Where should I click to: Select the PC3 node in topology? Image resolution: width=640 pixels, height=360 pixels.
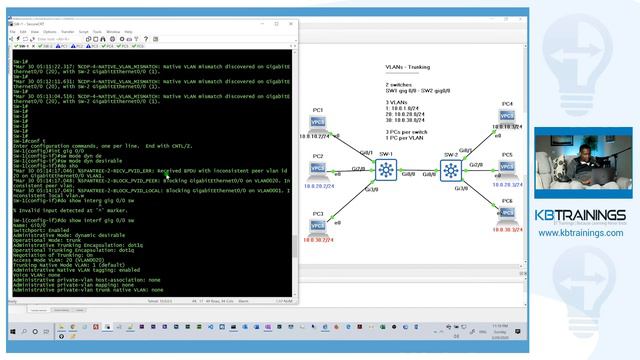point(318,226)
